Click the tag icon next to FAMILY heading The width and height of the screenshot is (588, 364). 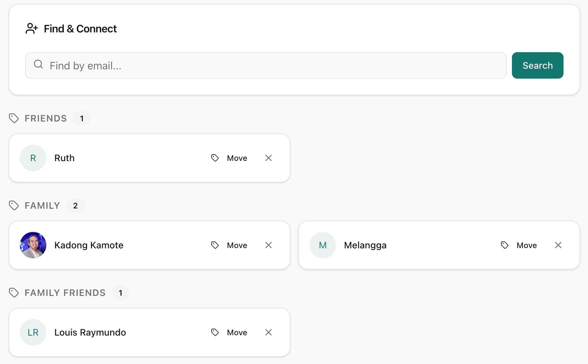pos(14,205)
